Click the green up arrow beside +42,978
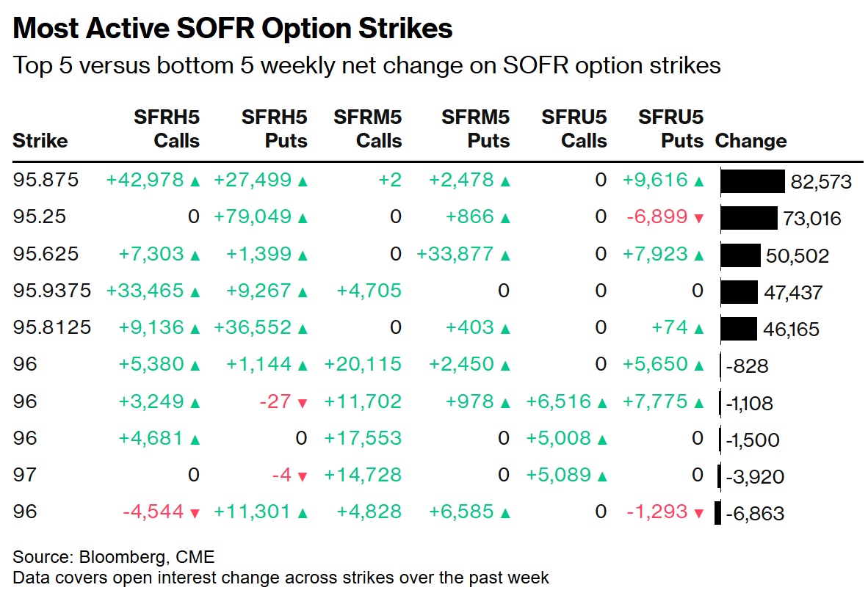868x593 pixels. tap(195, 181)
